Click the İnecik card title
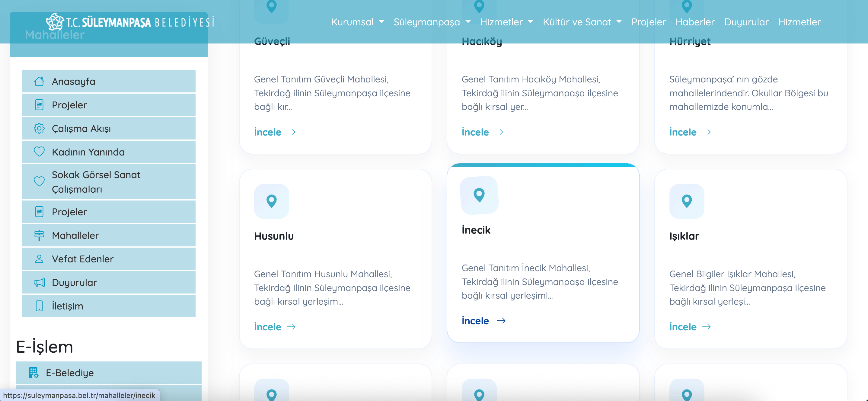This screenshot has width=868, height=401. tap(476, 230)
